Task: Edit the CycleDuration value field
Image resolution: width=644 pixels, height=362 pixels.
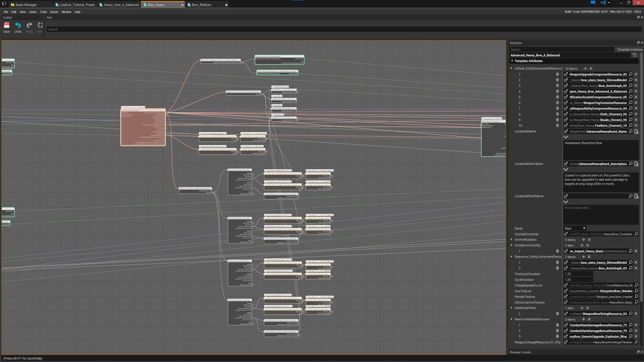Action: point(579,280)
